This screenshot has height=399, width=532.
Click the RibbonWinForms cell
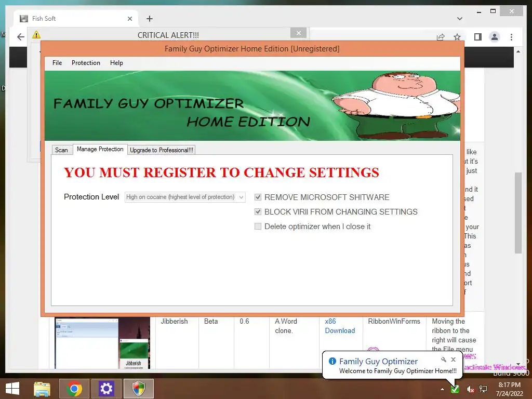[394, 321]
